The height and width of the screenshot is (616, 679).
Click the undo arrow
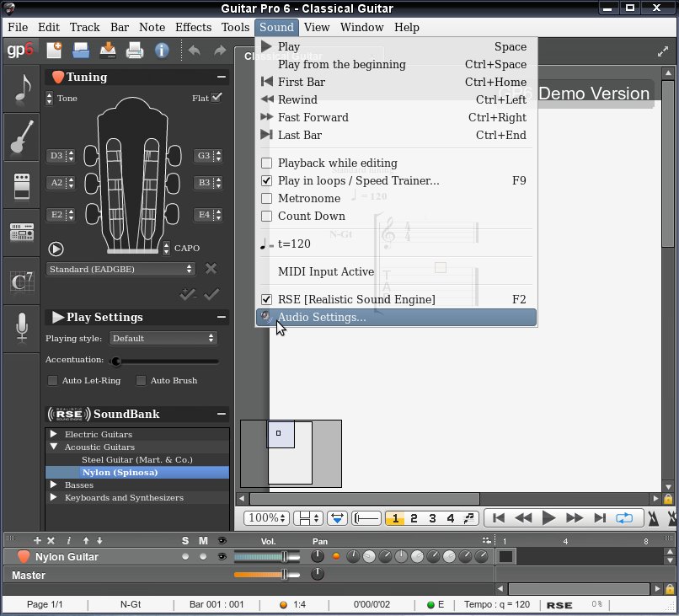pos(195,51)
